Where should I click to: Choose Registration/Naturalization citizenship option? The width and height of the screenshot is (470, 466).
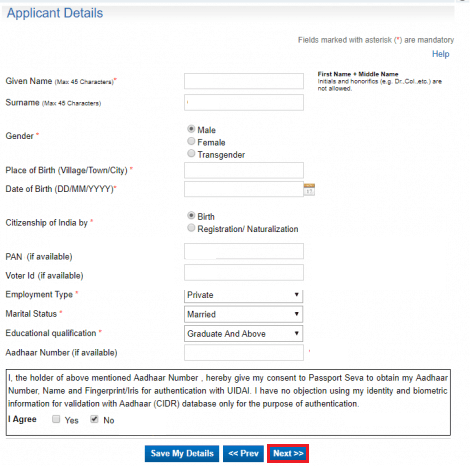click(x=191, y=228)
